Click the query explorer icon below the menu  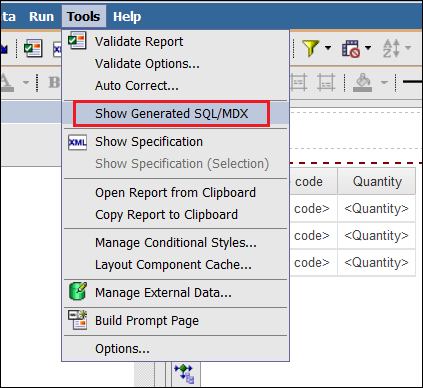pyautogui.click(x=184, y=374)
